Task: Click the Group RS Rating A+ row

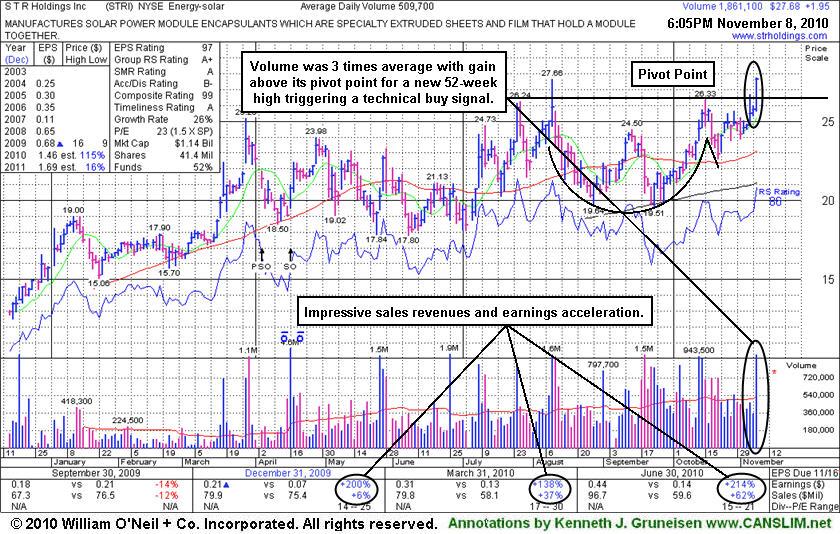Action: (x=163, y=59)
